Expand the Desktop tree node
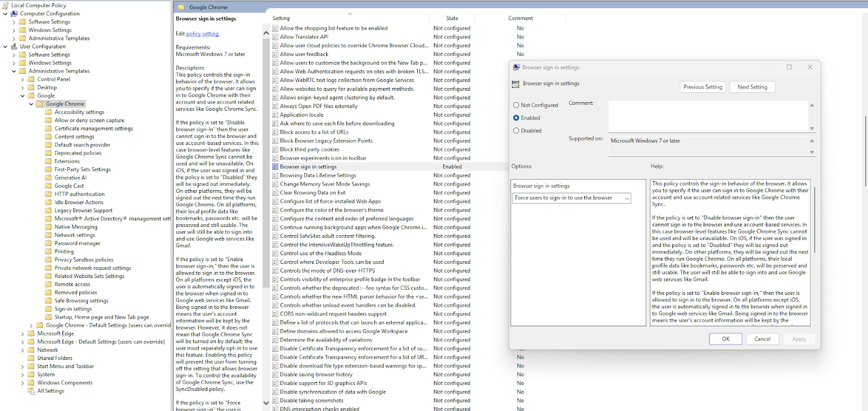The image size is (868, 411). click(x=23, y=87)
